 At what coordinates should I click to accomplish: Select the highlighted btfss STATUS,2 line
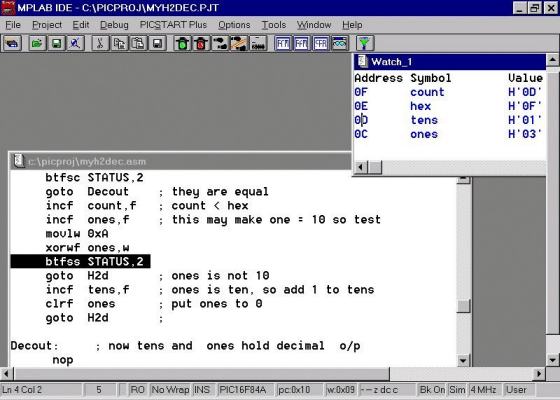click(x=80, y=261)
